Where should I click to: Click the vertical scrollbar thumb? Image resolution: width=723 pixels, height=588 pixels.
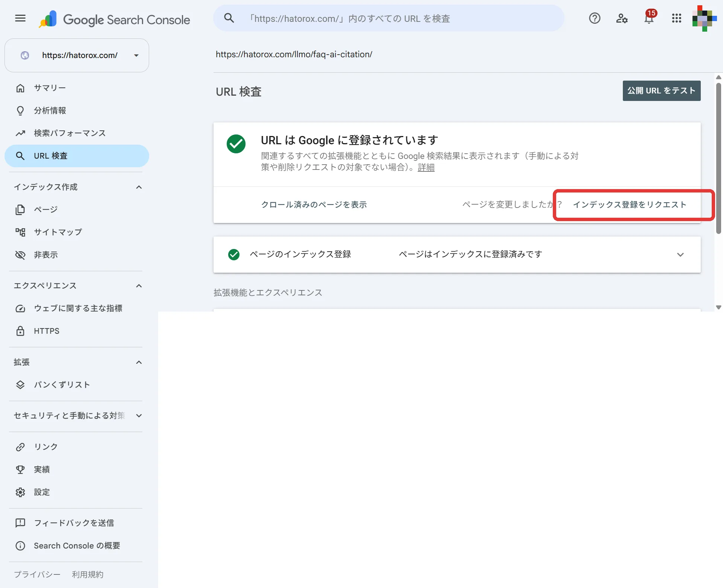point(718,158)
